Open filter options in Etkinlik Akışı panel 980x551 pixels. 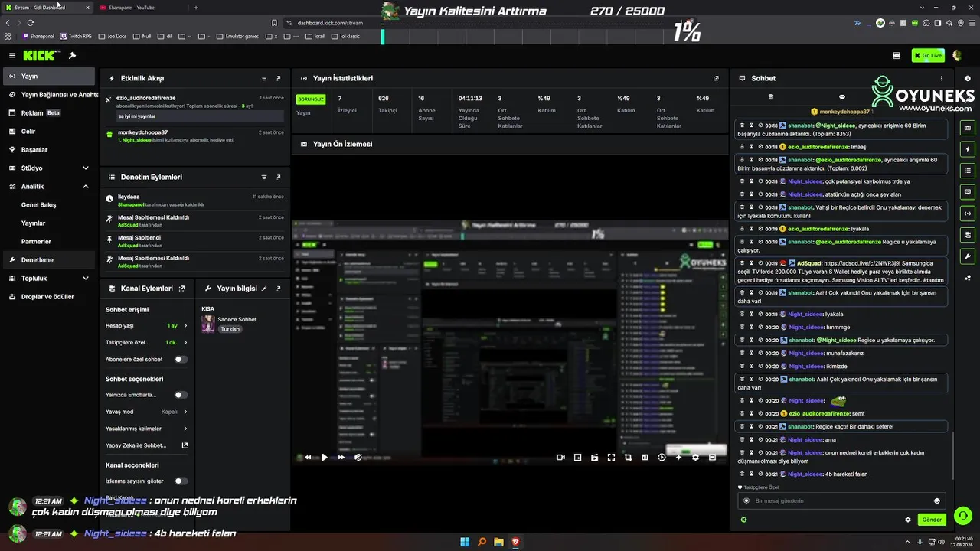pos(264,78)
